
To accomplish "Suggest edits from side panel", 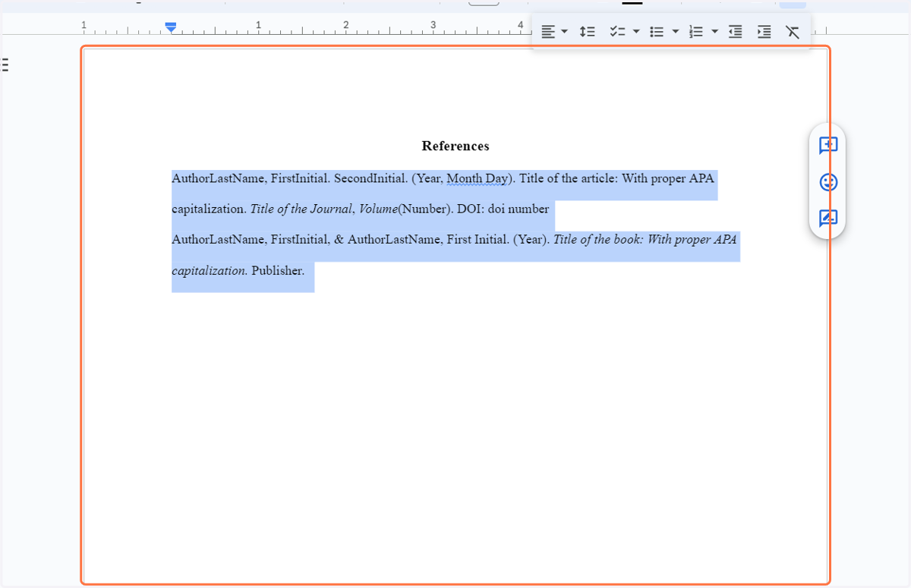I will [828, 219].
